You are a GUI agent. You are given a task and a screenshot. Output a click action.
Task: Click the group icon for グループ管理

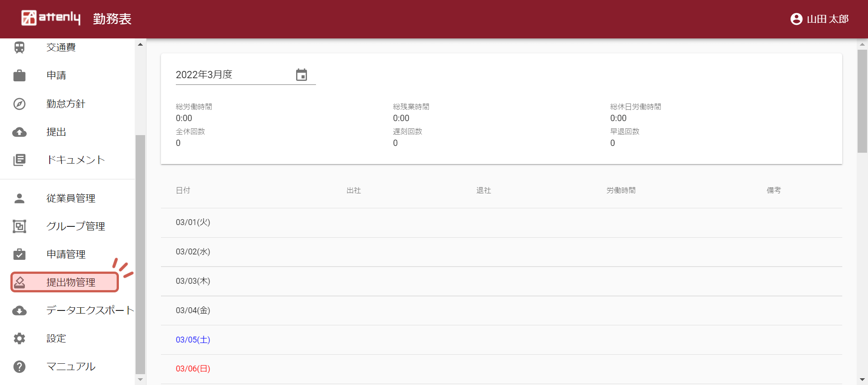[x=19, y=226]
